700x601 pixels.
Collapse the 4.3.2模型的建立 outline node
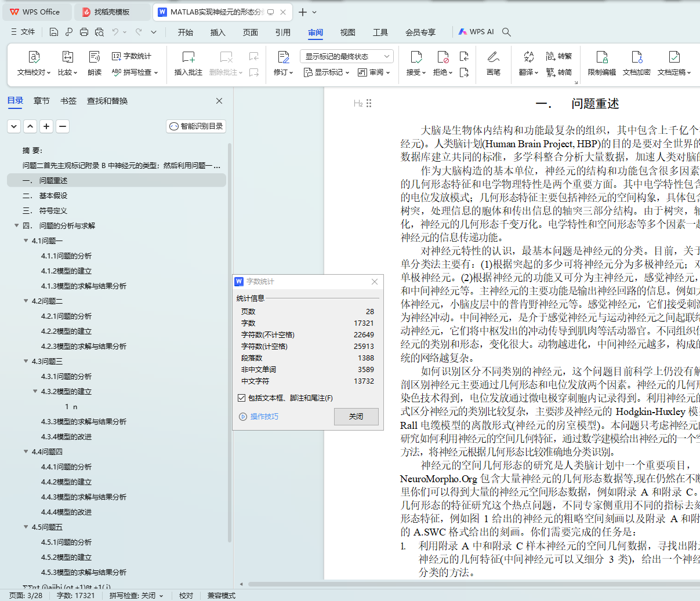[35, 391]
